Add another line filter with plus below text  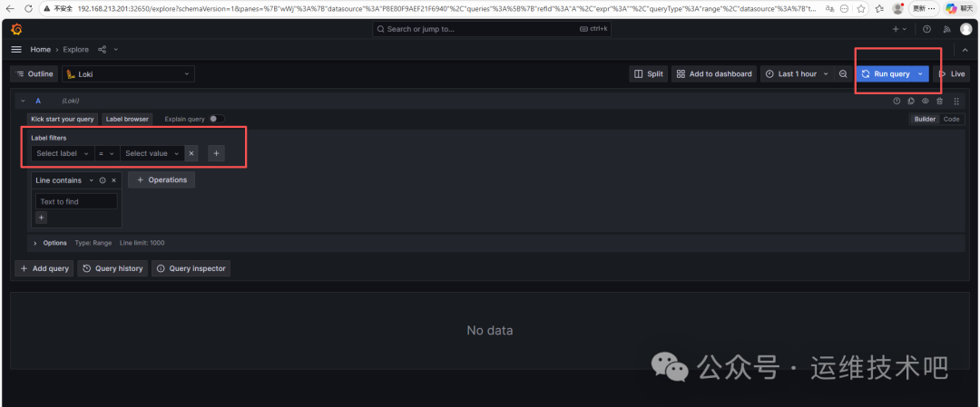coord(41,218)
